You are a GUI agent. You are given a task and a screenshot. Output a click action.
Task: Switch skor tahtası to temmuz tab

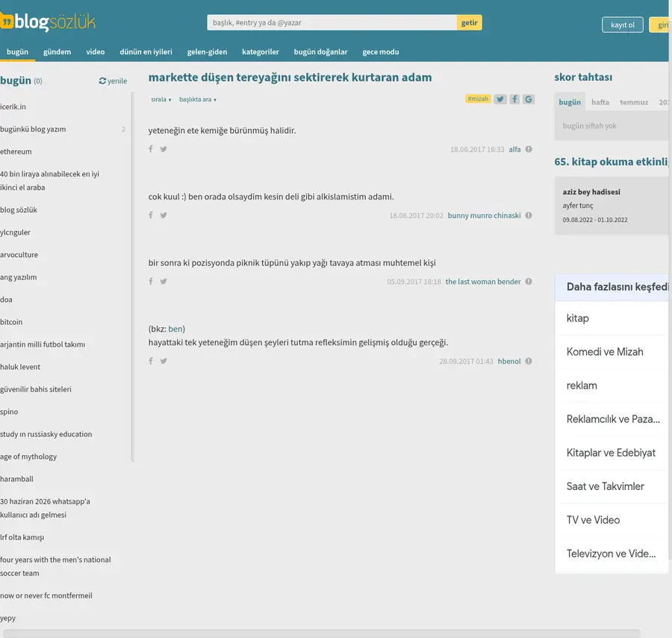coord(634,102)
